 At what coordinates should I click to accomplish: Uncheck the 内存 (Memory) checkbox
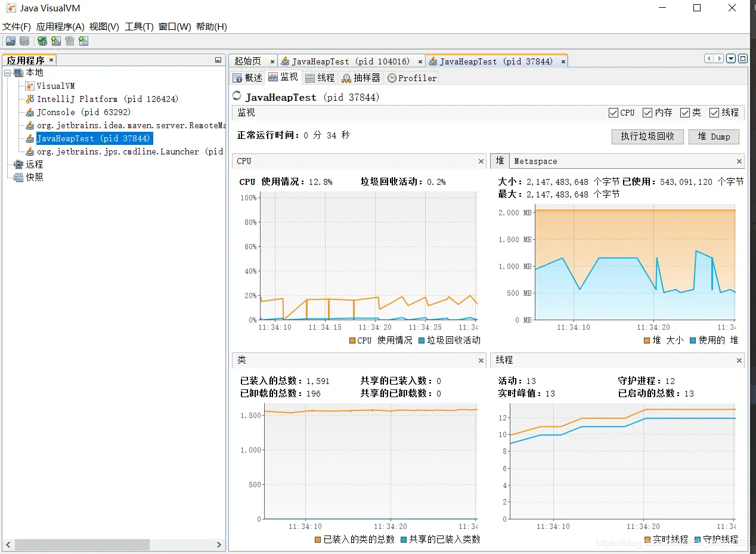click(647, 113)
